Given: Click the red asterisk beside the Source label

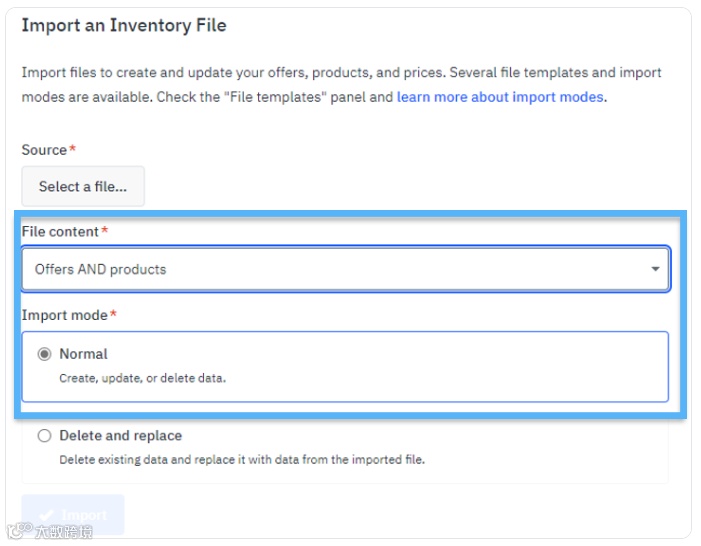Looking at the screenshot, I should [73, 149].
